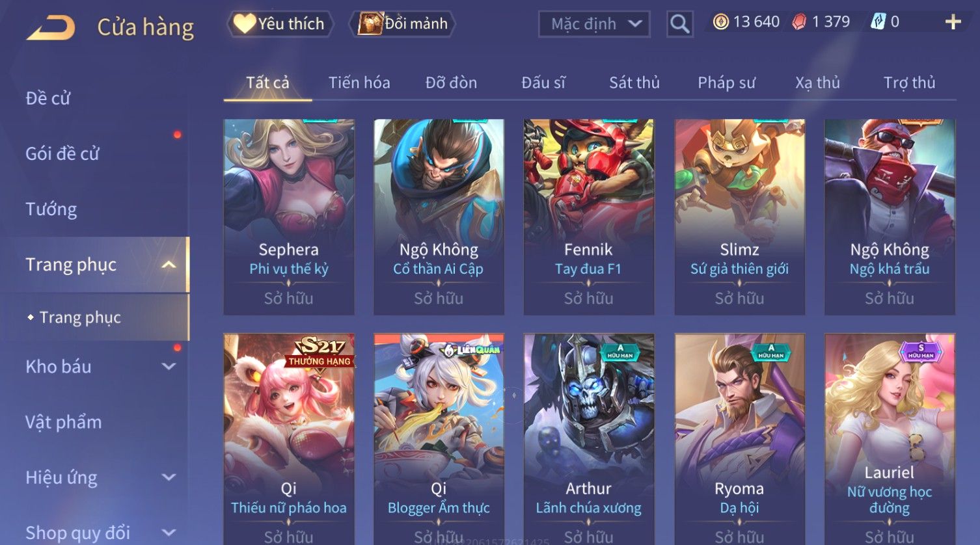Expand the Kho báu sidebar section
Image resolution: width=980 pixels, height=545 pixels.
coord(169,367)
